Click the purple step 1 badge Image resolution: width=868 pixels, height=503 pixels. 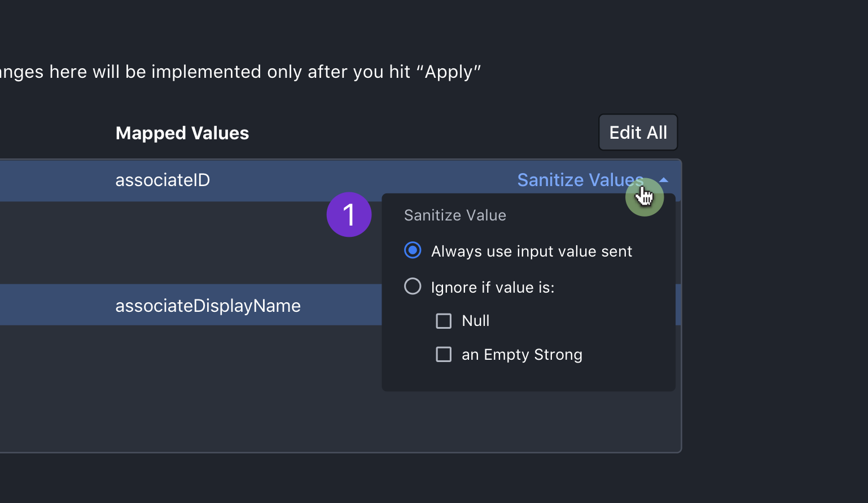point(349,215)
